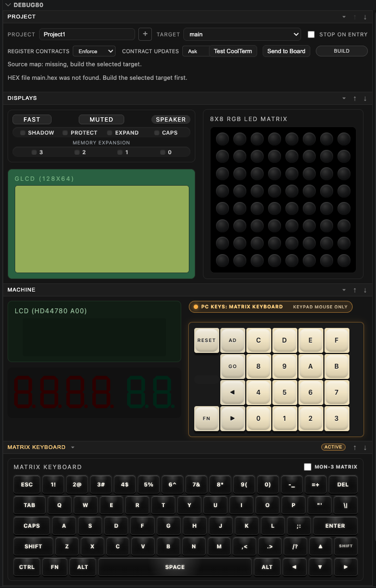
Task: Click the matrix keyboard left arrow key
Action: click(294, 567)
